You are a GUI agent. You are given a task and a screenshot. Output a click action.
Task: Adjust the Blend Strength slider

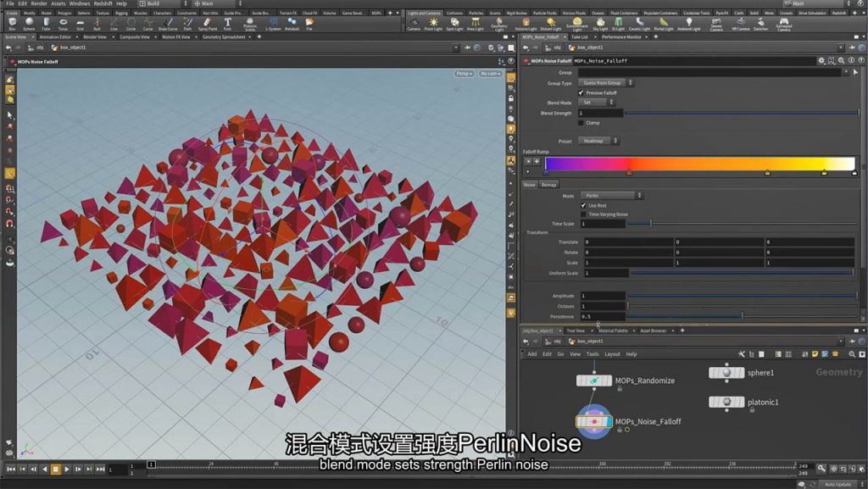742,113
